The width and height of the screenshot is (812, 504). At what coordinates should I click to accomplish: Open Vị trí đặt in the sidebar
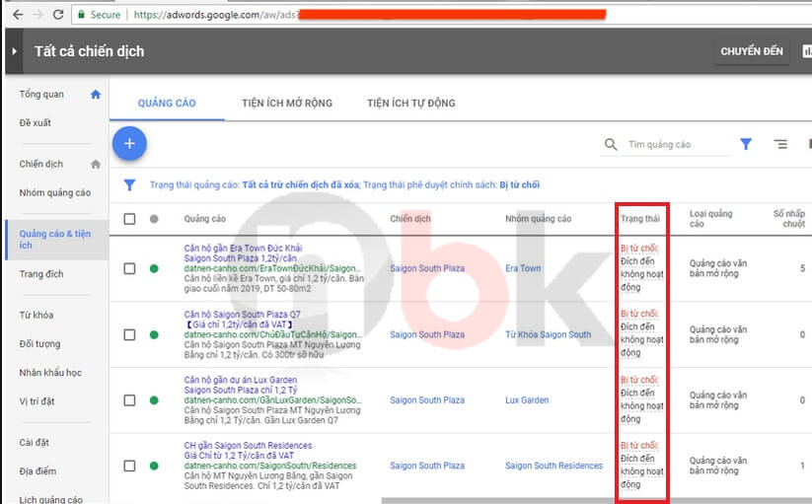(x=37, y=401)
